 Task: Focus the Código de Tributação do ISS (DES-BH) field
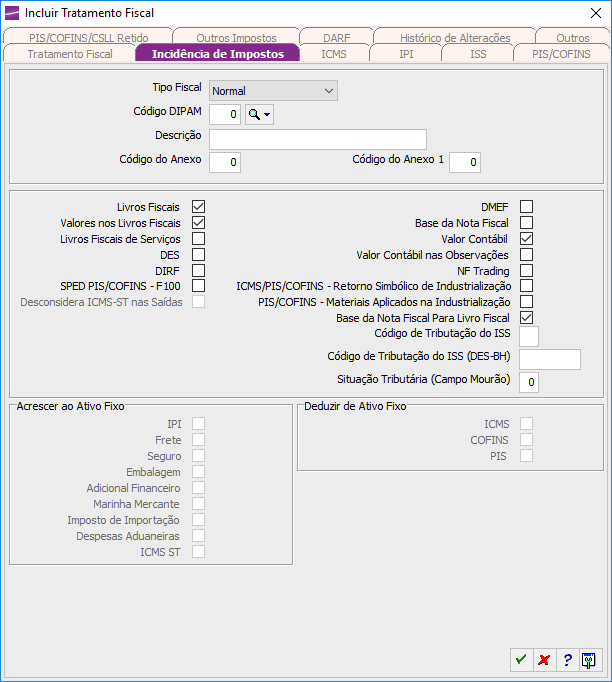tap(549, 359)
